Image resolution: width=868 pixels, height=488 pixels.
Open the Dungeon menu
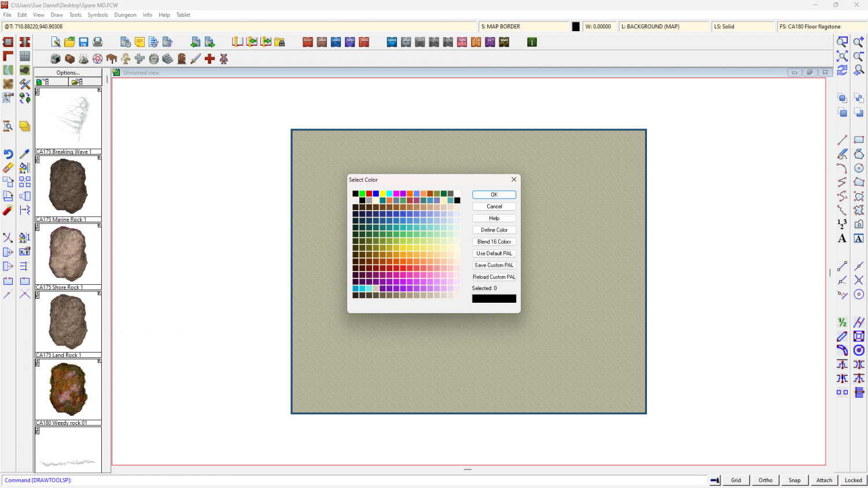coord(125,15)
